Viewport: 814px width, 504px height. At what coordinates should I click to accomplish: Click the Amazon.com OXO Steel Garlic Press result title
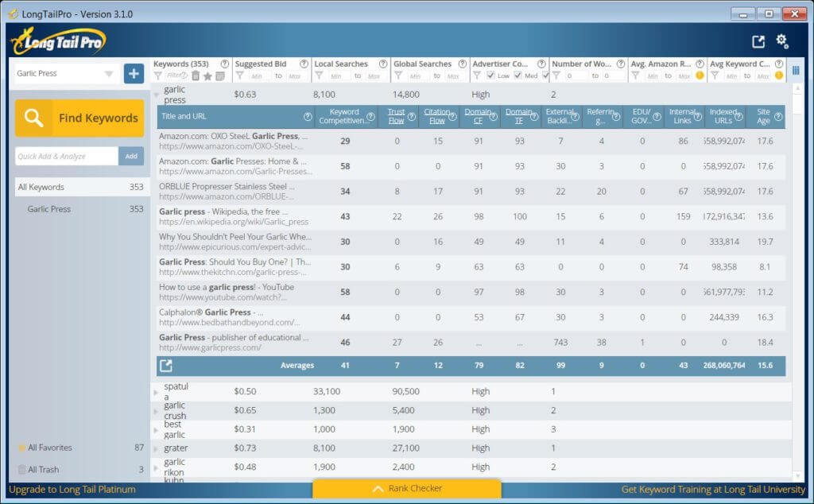pyautogui.click(x=233, y=136)
